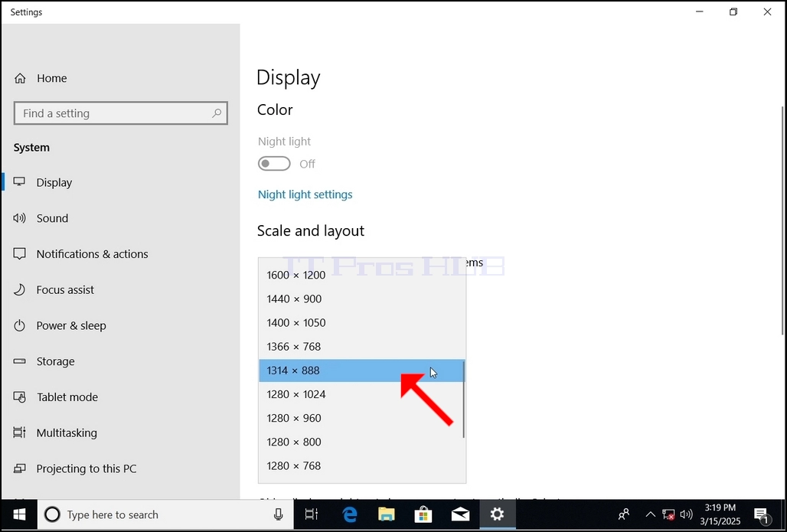The image size is (787, 532).
Task: Select the Focus assist moon icon
Action: 20,289
